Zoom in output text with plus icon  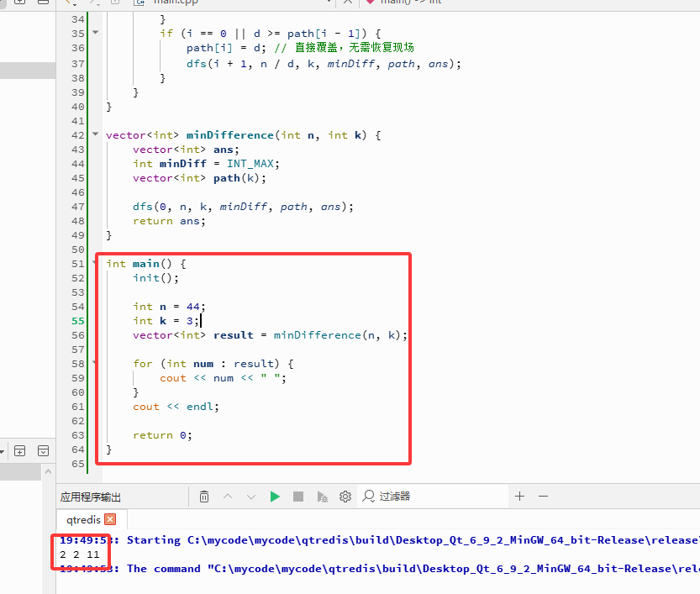pyautogui.click(x=519, y=496)
